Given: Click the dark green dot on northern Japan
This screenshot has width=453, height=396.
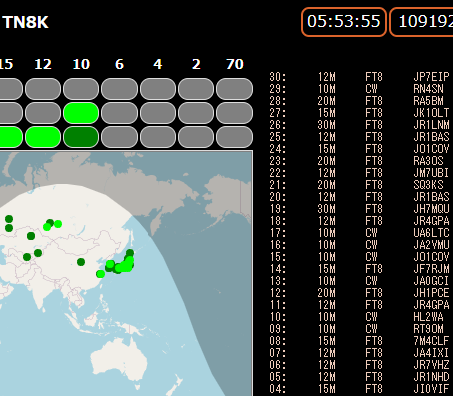Looking at the screenshot, I should tap(130, 253).
